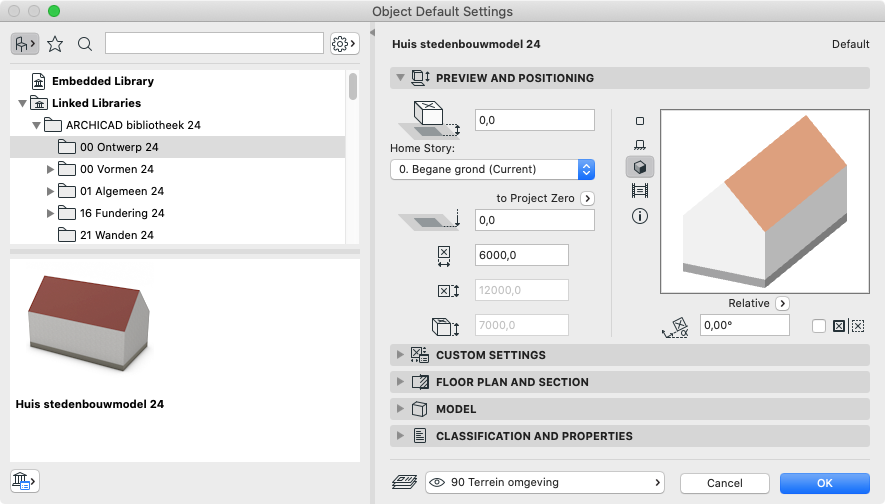Open the library settings gear menu
This screenshot has height=504, width=885.
coord(344,43)
